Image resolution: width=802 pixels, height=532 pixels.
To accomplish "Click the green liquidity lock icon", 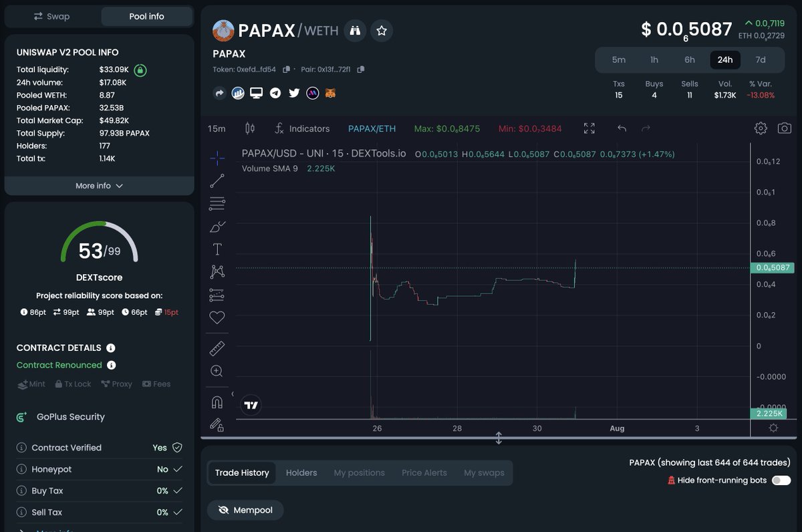I will point(140,70).
